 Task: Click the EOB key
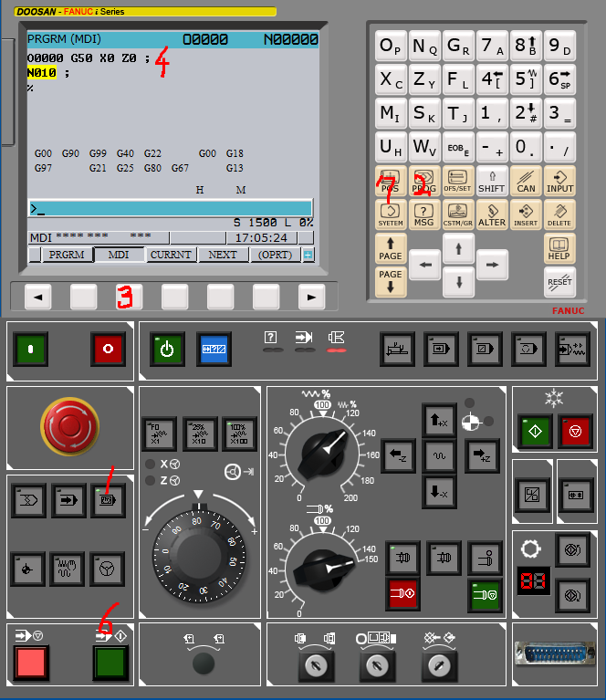point(458,147)
